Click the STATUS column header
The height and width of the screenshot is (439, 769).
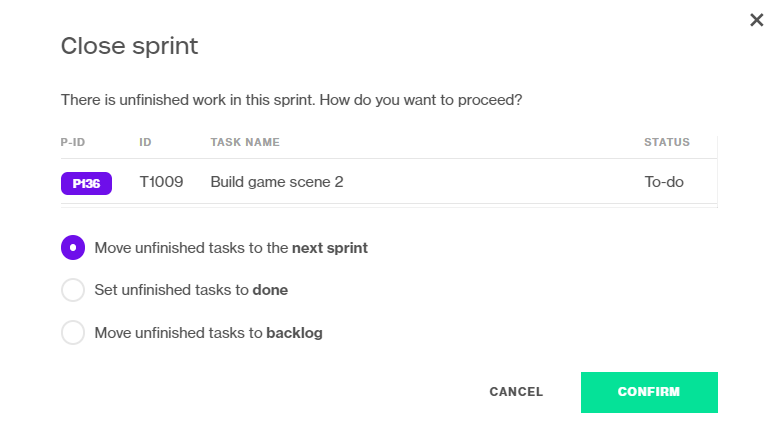667,142
